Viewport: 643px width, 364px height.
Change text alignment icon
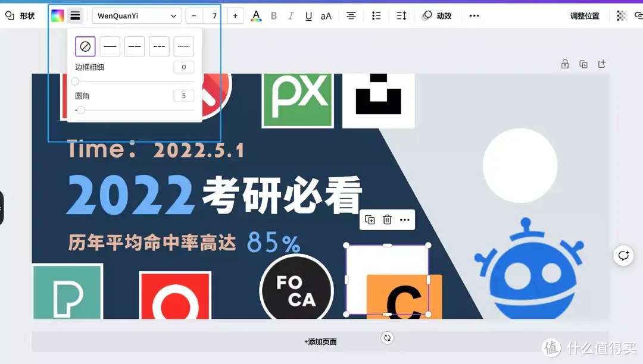[x=351, y=16]
